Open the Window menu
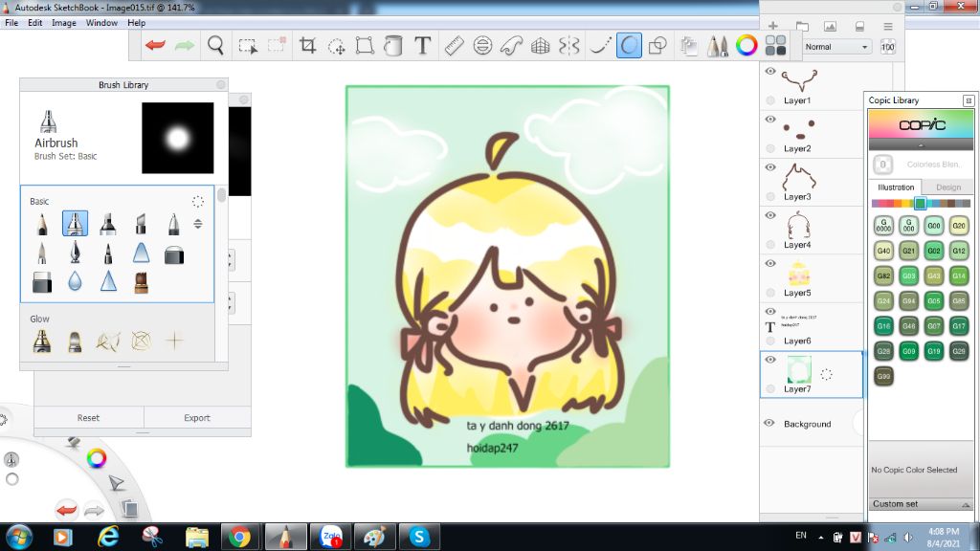The height and width of the screenshot is (551, 980). point(101,23)
